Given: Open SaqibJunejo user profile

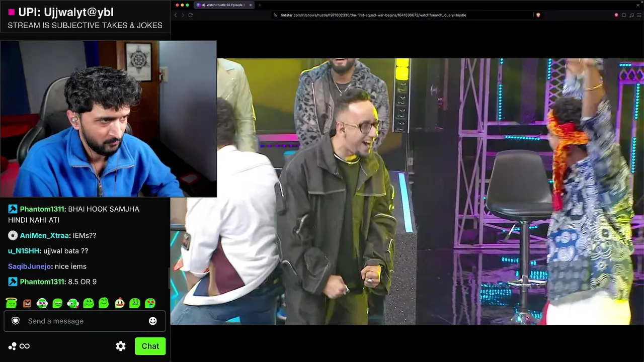Looking at the screenshot, I should pos(30,266).
